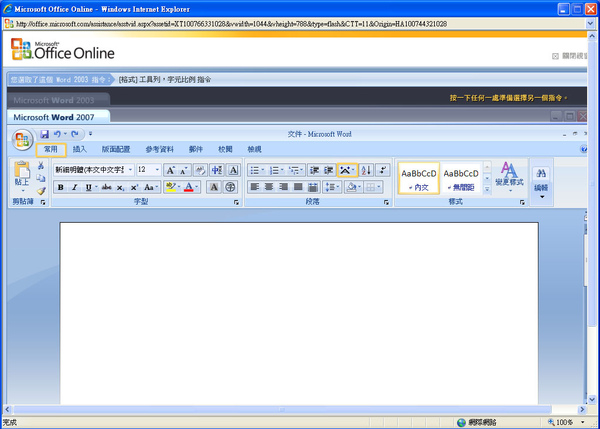Switch to the 參考資料 ribbon tab
Screen dimensions: 600x429
pyautogui.click(x=159, y=150)
